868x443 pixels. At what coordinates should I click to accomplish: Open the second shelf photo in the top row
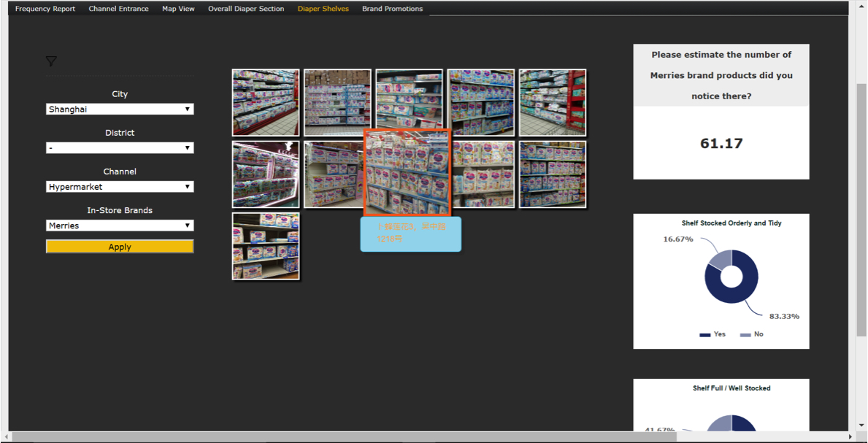(337, 102)
